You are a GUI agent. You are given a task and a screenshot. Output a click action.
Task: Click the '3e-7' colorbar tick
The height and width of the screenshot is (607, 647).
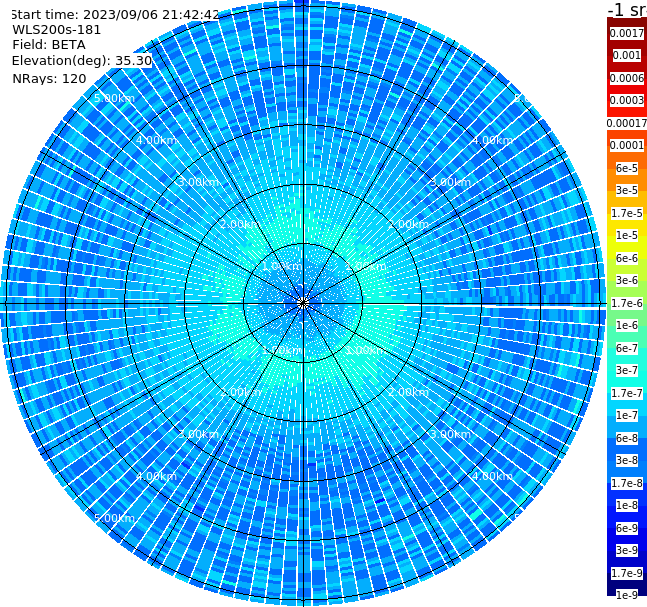(627, 370)
